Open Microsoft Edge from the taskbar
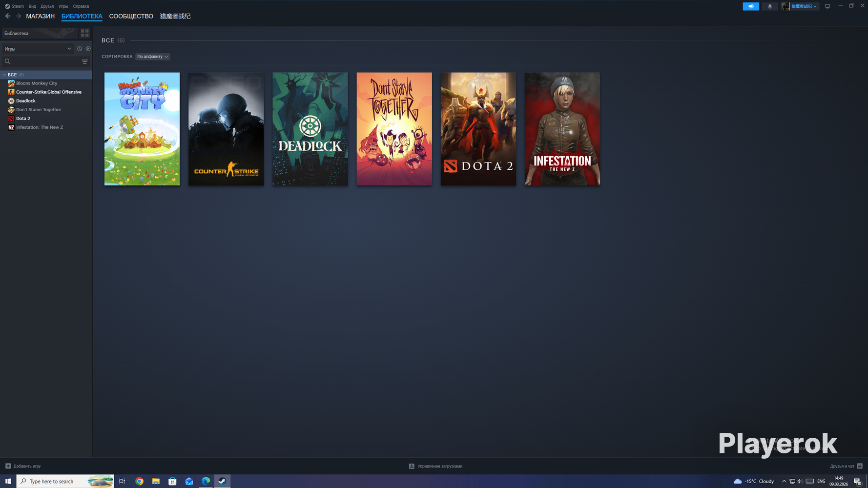This screenshot has width=868, height=488. [x=206, y=481]
